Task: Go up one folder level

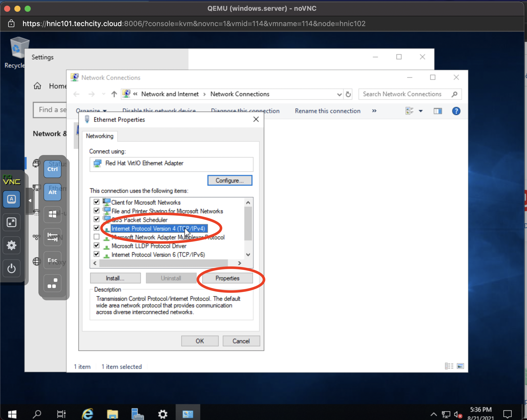Action: pyautogui.click(x=114, y=94)
